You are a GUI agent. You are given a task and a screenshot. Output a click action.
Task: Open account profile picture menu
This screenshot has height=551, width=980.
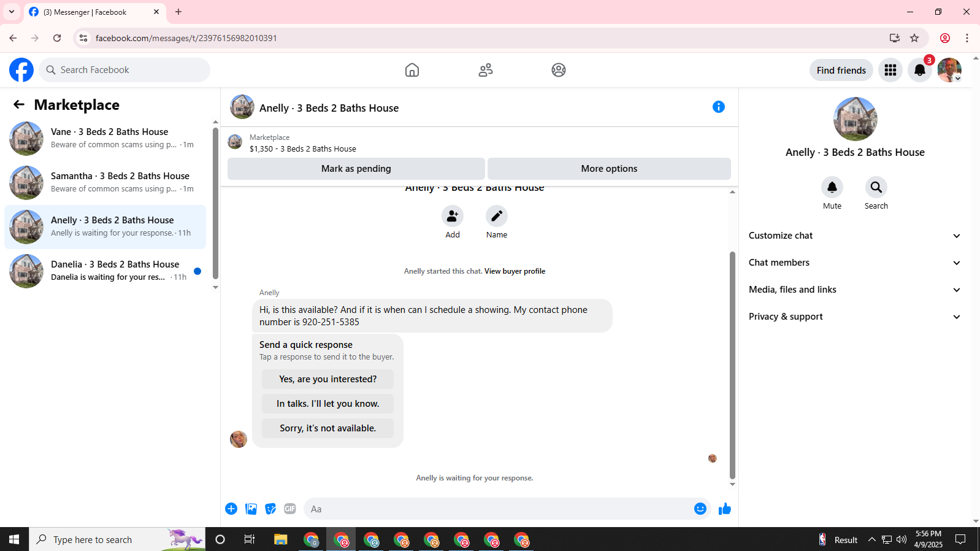tap(949, 70)
